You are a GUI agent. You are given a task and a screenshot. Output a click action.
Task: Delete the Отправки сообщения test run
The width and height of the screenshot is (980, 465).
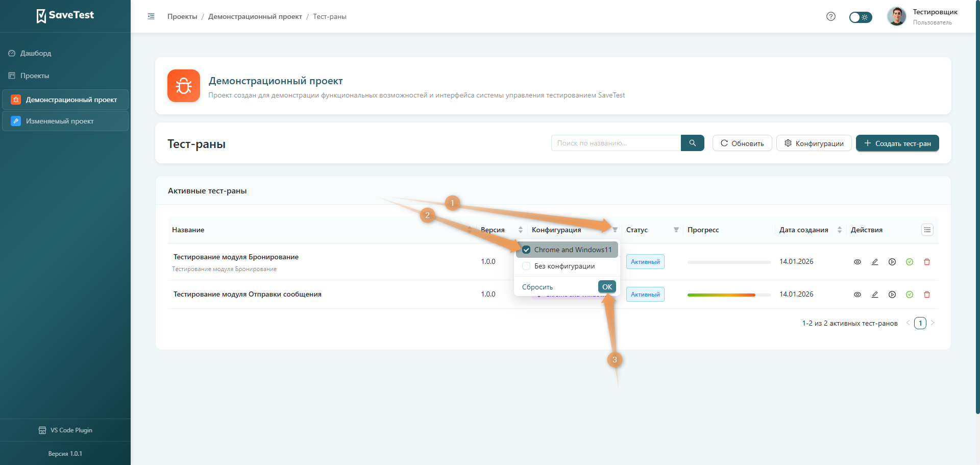926,295
